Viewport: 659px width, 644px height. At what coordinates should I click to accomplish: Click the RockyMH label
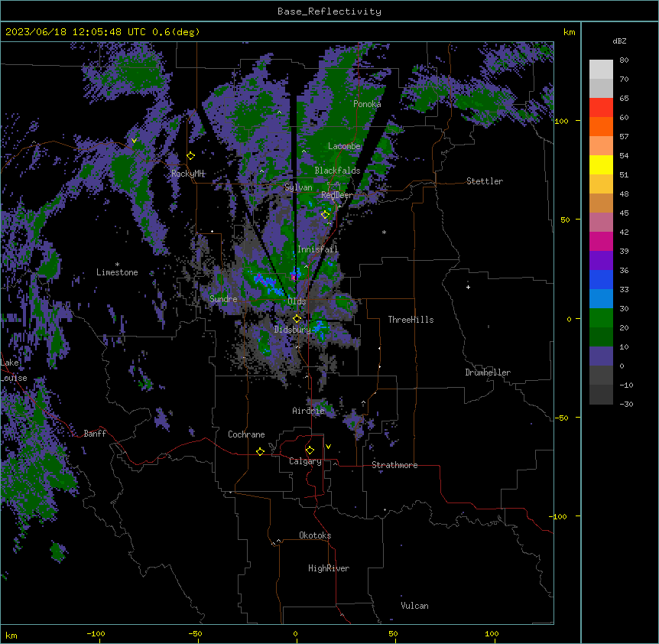click(187, 174)
